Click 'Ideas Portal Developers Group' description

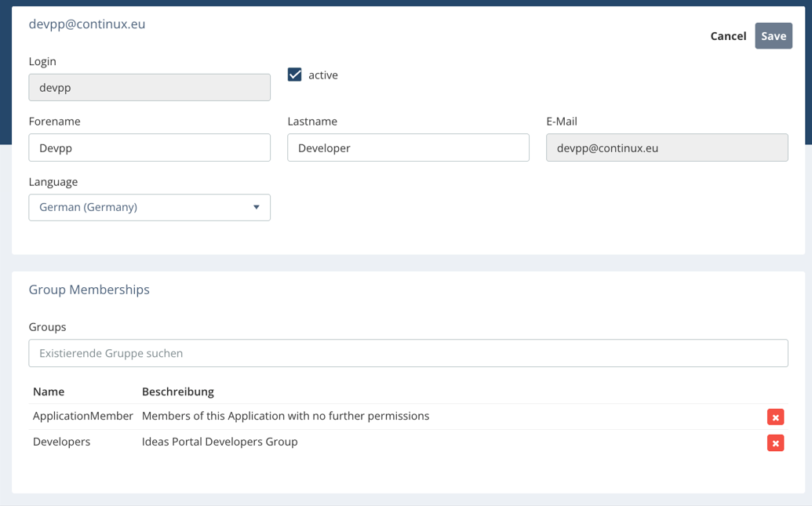coord(220,442)
